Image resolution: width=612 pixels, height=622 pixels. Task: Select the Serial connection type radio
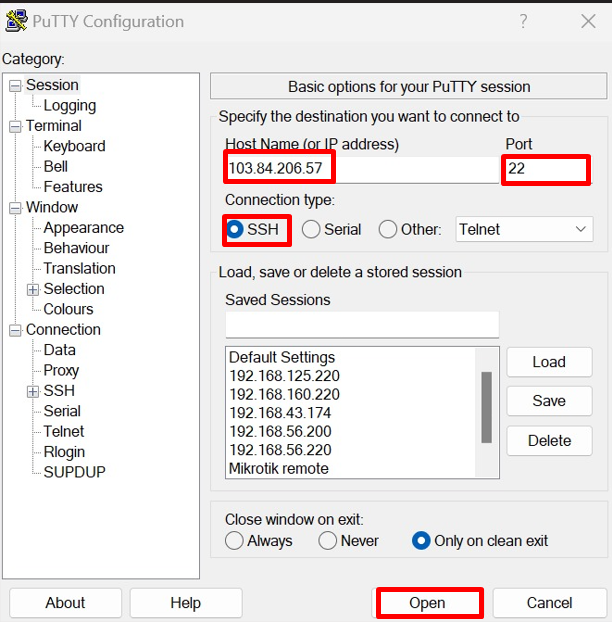click(311, 229)
